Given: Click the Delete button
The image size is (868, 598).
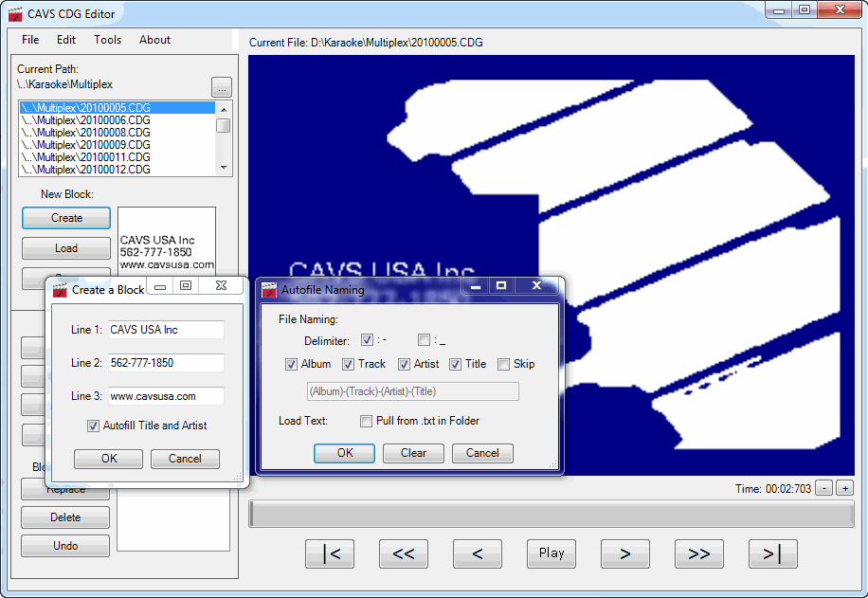Looking at the screenshot, I should [65, 517].
